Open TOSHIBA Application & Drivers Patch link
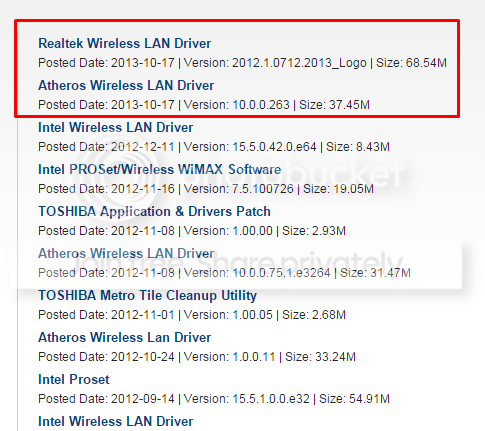The height and width of the screenshot is (431, 485). (x=154, y=211)
